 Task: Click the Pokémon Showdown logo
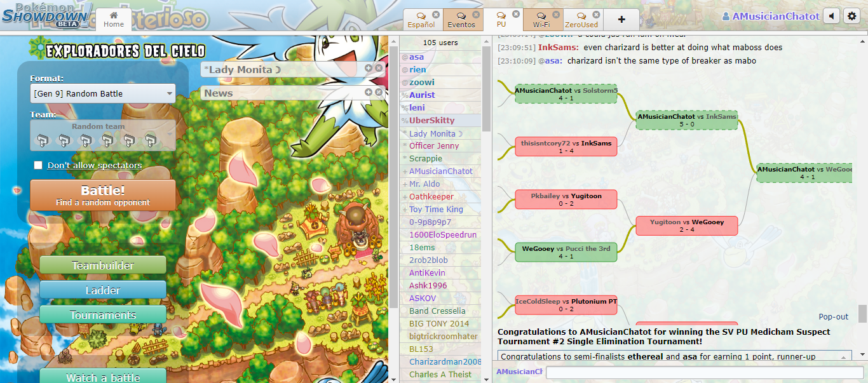coord(47,15)
